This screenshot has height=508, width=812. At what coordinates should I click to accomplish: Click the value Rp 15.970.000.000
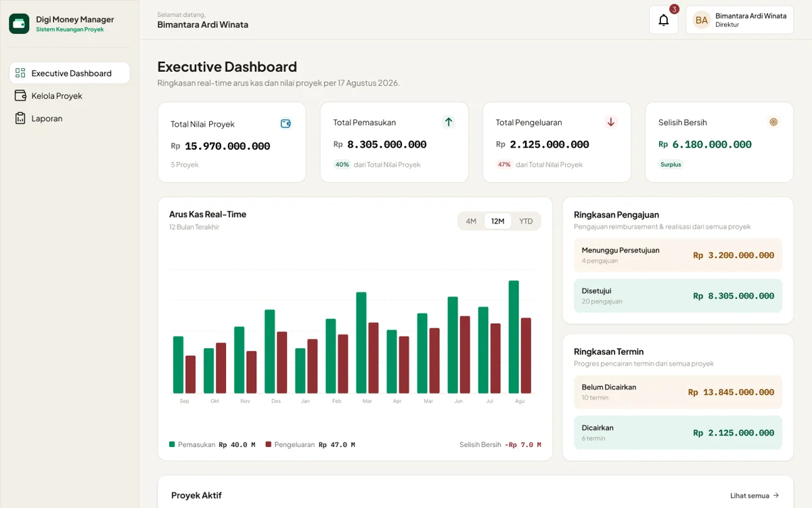[x=221, y=146]
